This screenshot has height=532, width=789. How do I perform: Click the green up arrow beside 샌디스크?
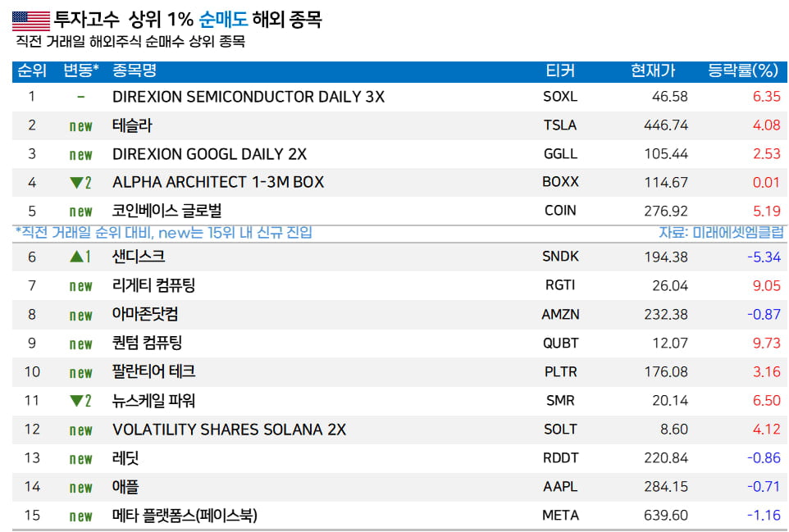point(75,257)
